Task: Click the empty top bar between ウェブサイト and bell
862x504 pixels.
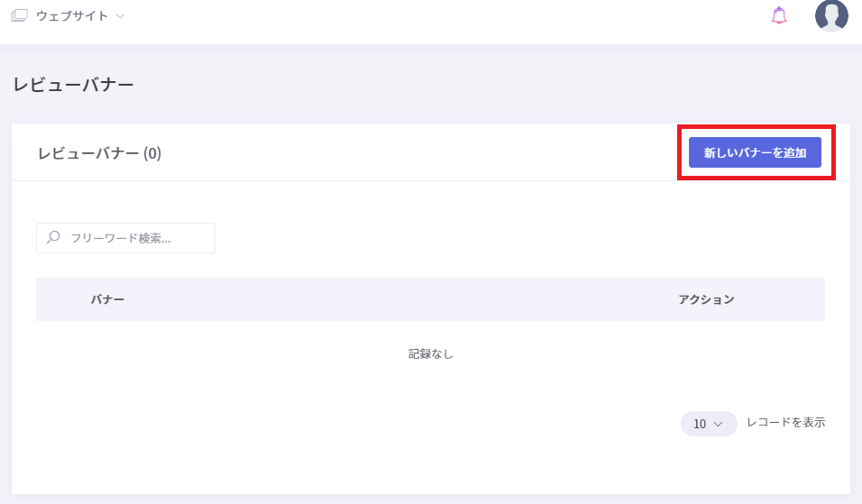Action: (x=451, y=16)
